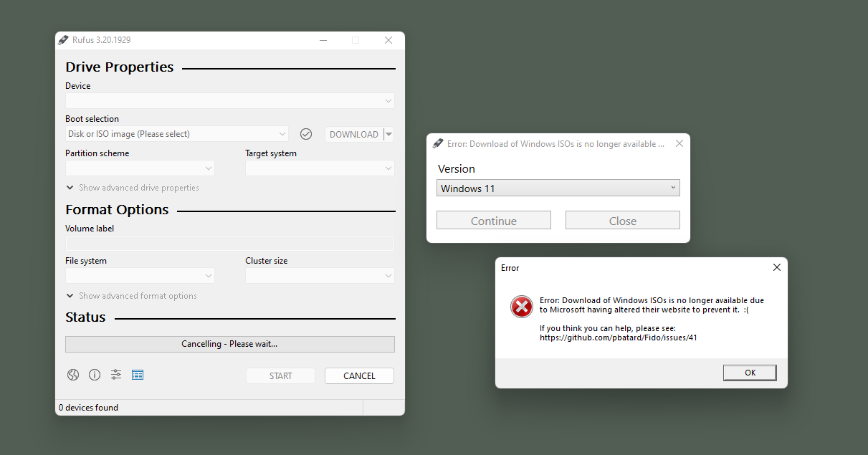Click Continue in the Version dialog
The width and height of the screenshot is (868, 455).
point(494,221)
